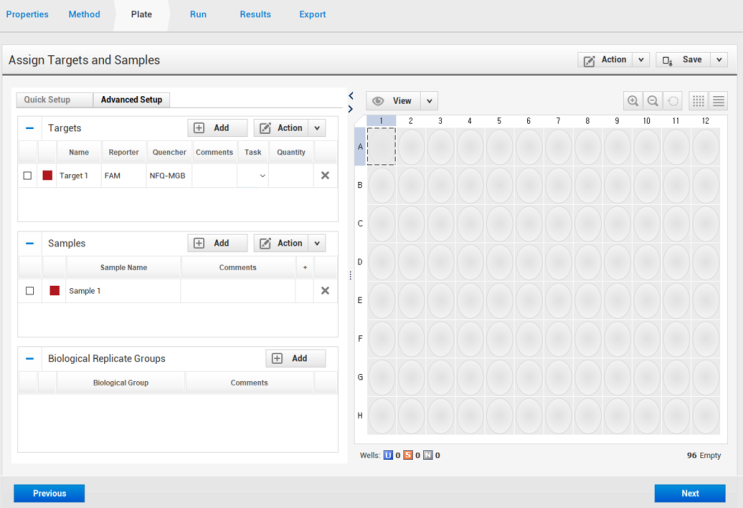
Task: Click the top-right Action edit button
Action: [605, 60]
